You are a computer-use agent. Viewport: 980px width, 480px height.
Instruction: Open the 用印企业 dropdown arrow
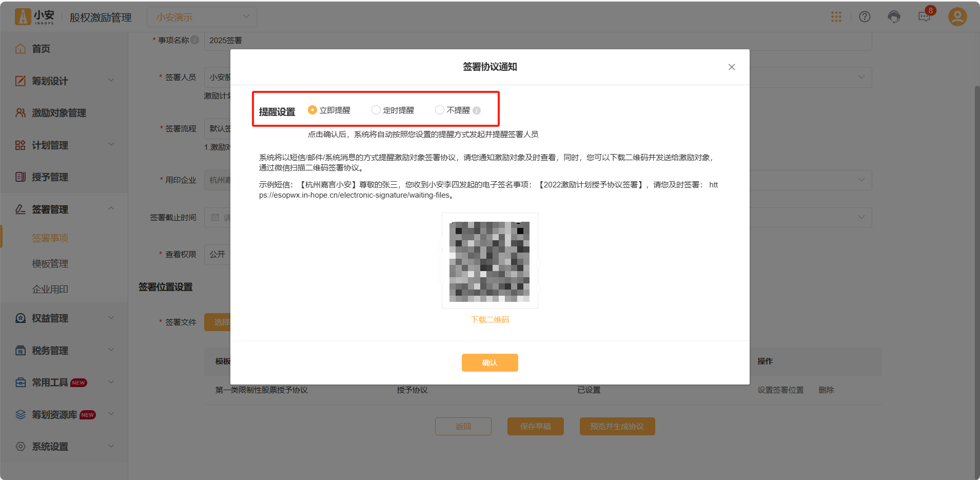861,180
